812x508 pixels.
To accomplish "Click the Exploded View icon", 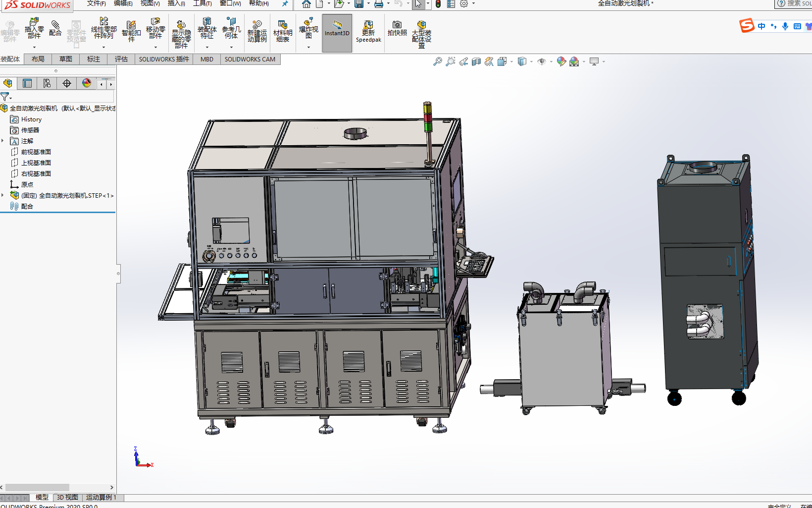I will click(308, 29).
